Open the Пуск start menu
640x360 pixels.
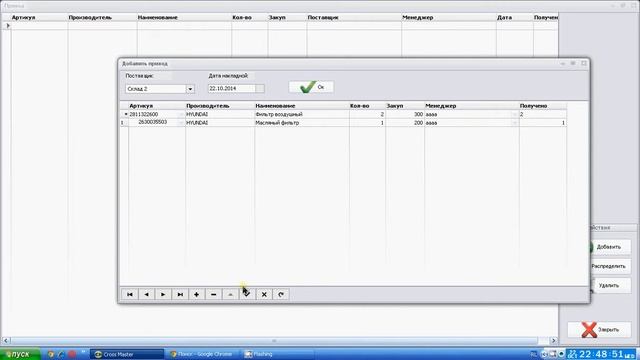(20, 354)
